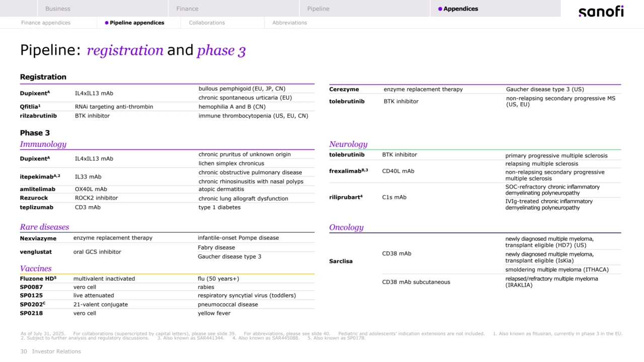Select SP0087 vaccine row name
Image resolution: width=644 pixels, height=362 pixels.
point(31,287)
